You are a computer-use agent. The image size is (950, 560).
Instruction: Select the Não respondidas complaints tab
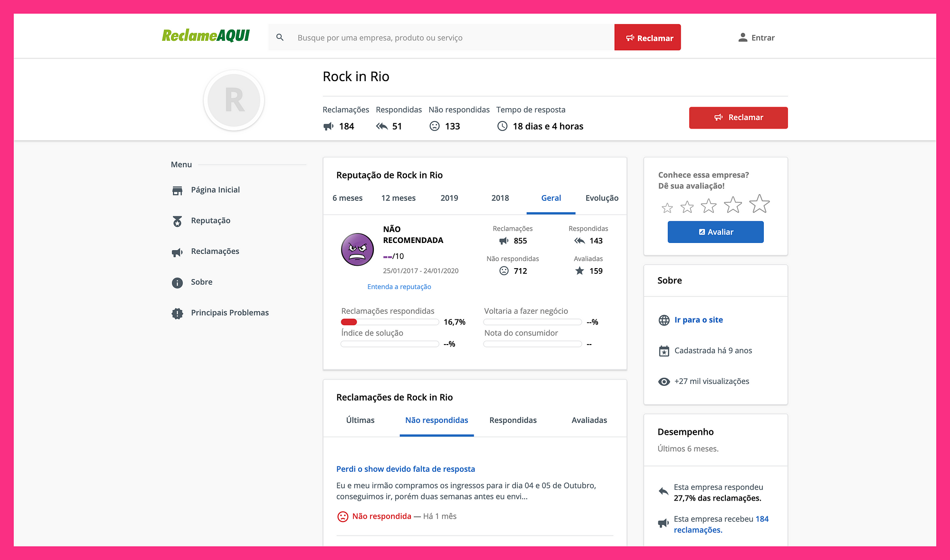click(x=437, y=420)
